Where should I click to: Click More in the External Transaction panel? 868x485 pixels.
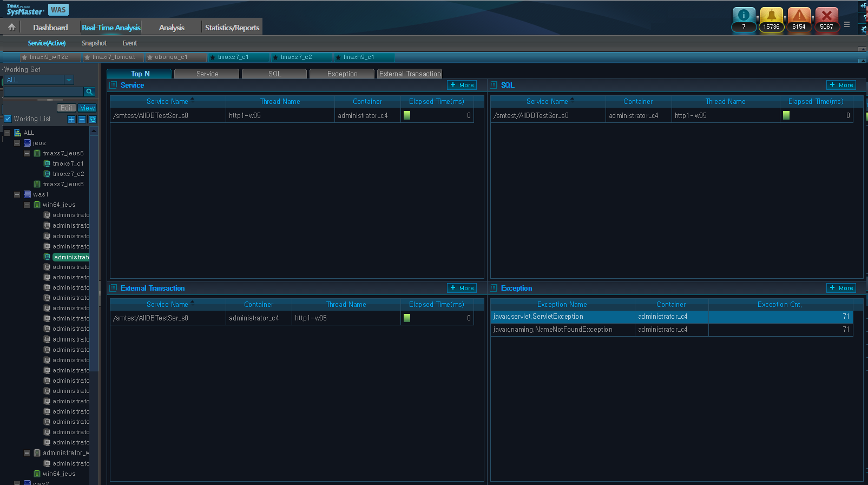pyautogui.click(x=462, y=288)
